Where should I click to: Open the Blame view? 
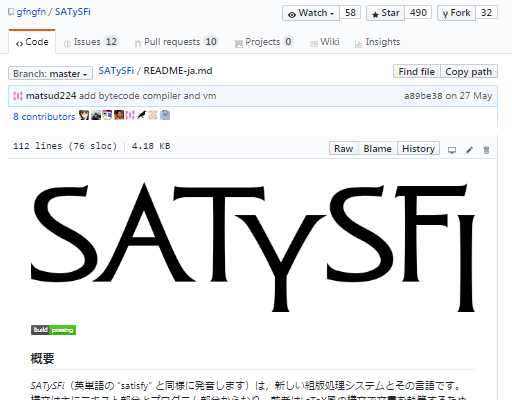pyautogui.click(x=378, y=148)
